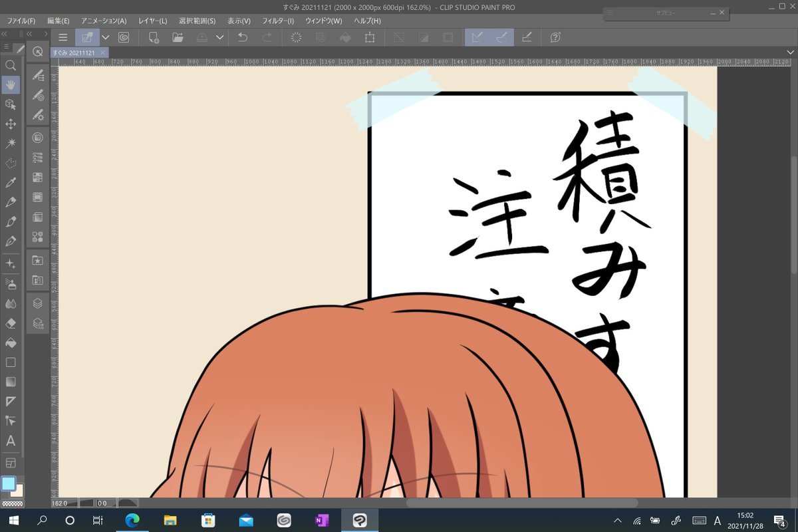Select the Airbrush tool
This screenshot has height=532, width=798.
click(11, 284)
